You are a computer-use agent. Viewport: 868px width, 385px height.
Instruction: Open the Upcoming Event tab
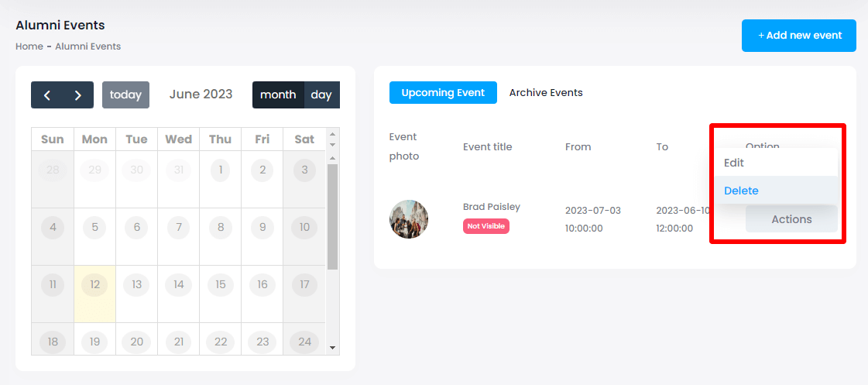tap(443, 93)
